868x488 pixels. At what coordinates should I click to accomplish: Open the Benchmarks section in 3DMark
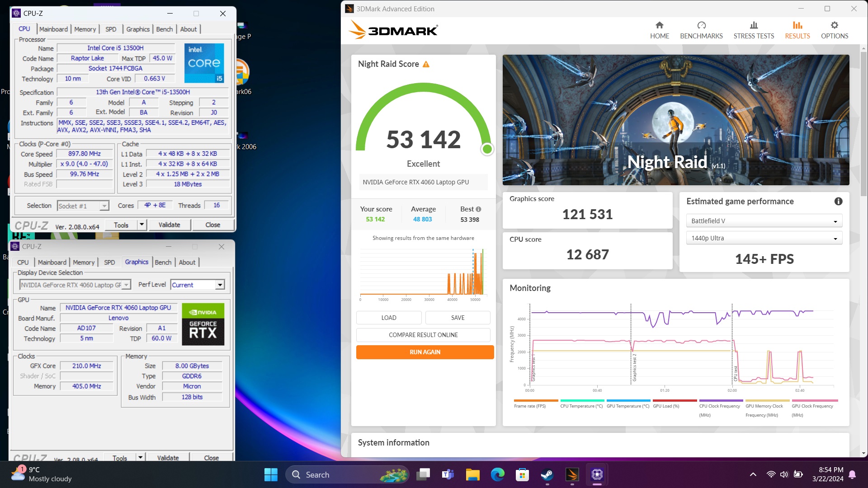click(701, 30)
